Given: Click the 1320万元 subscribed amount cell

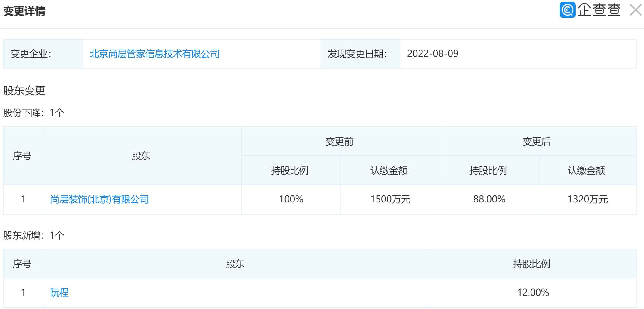Looking at the screenshot, I should 587,199.
